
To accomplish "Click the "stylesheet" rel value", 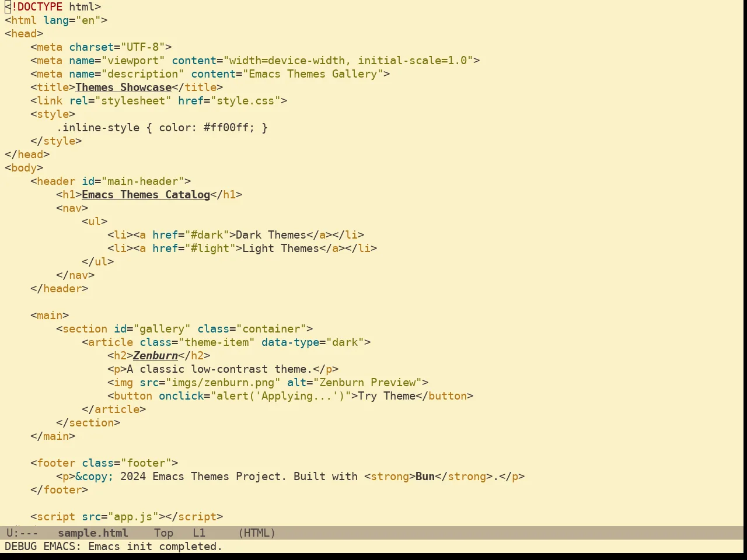I will click(133, 101).
